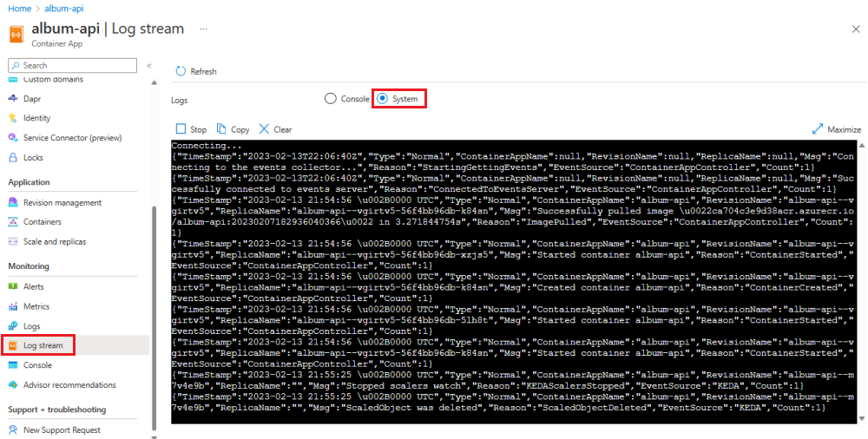This screenshot has width=868, height=439.
Task: Click the Maximize button label
Action: (x=845, y=129)
